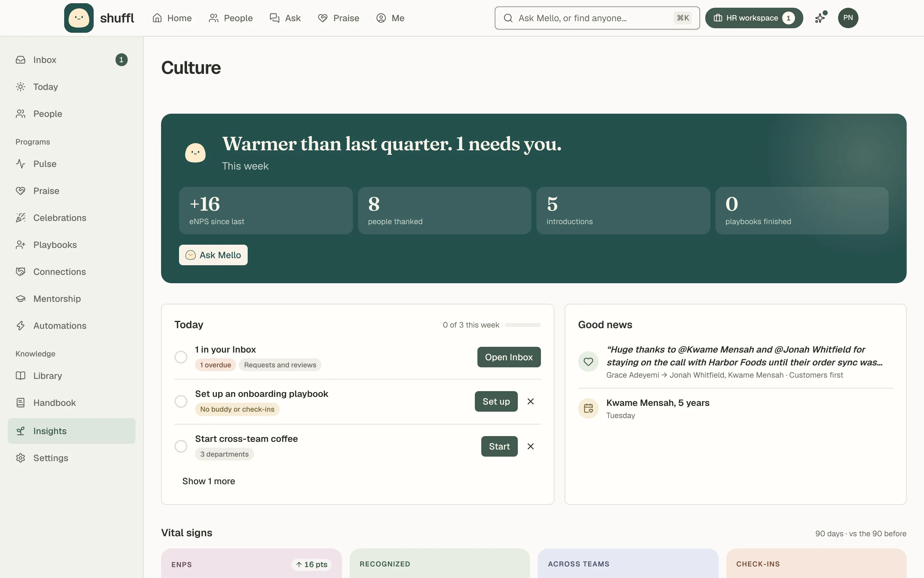Select the Insights sidebar item

(72, 431)
